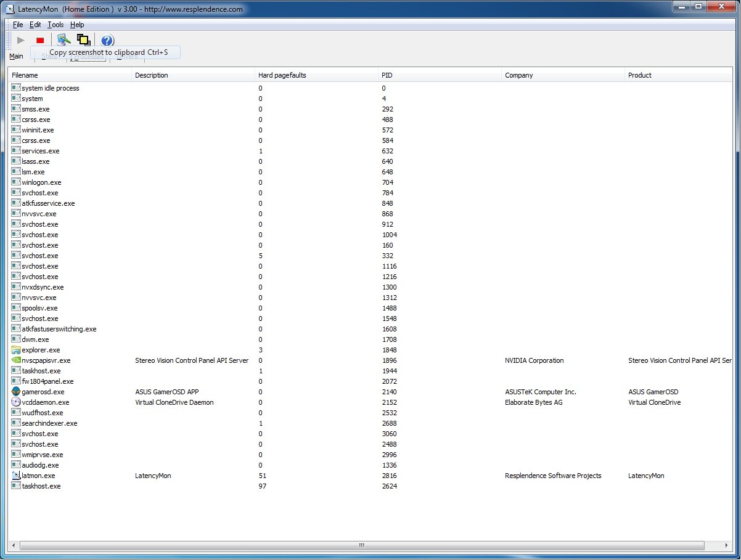
Task: Click the 'ASUSTeK Computer Inc.' company cell
Action: [541, 392]
